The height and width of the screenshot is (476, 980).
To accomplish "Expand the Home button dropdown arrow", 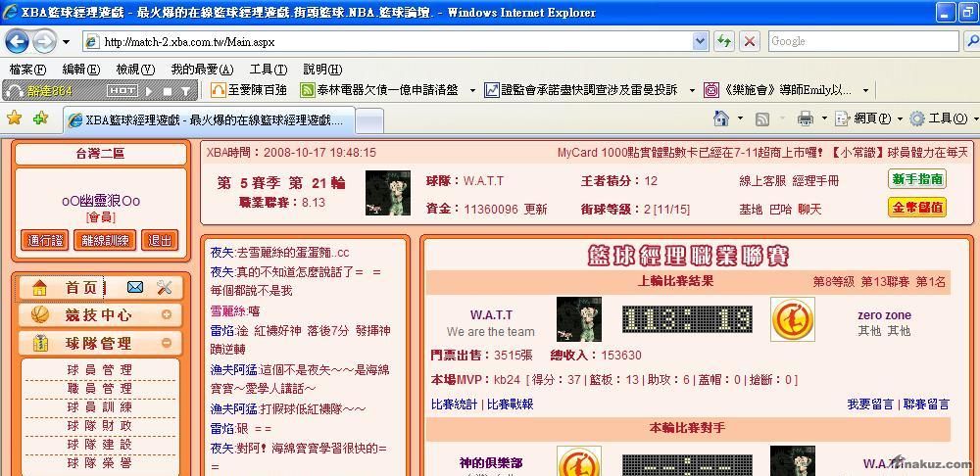I will point(740,119).
